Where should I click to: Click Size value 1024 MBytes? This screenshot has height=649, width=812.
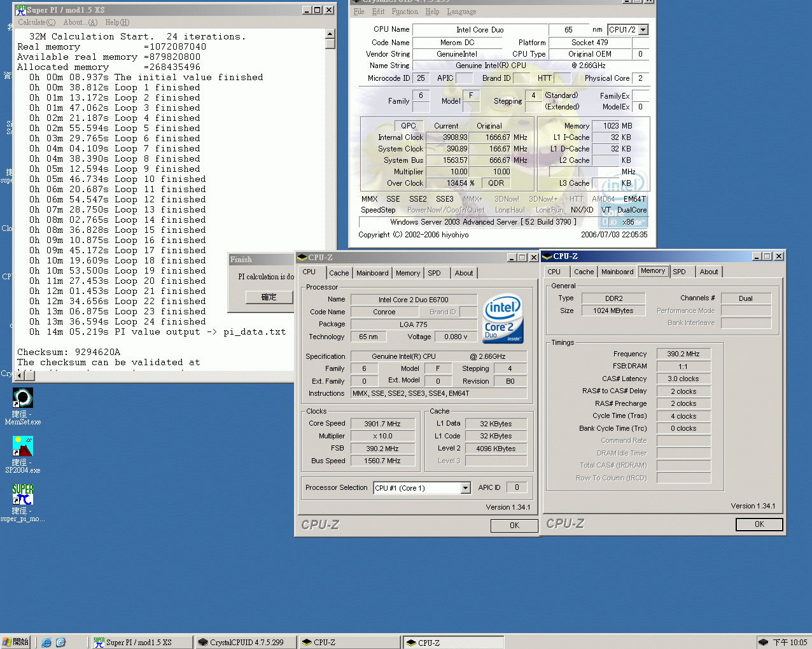[613, 311]
